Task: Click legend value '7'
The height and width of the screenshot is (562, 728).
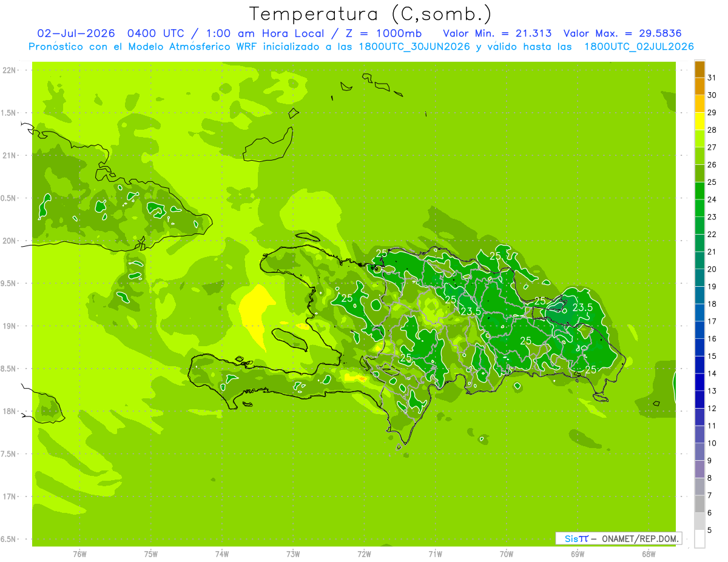Action: point(710,496)
